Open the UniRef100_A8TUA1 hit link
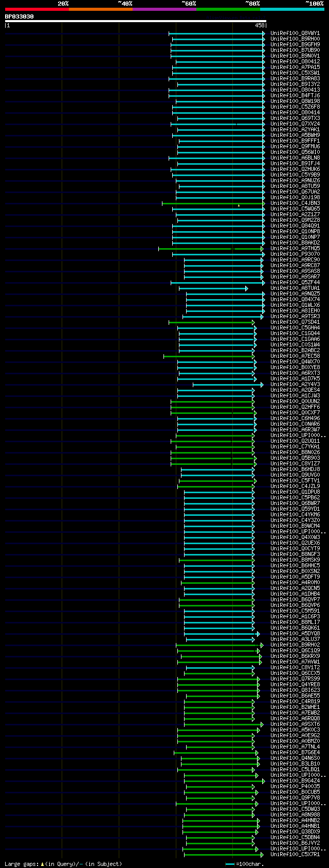The width and height of the screenshot is (329, 868). (x=295, y=288)
